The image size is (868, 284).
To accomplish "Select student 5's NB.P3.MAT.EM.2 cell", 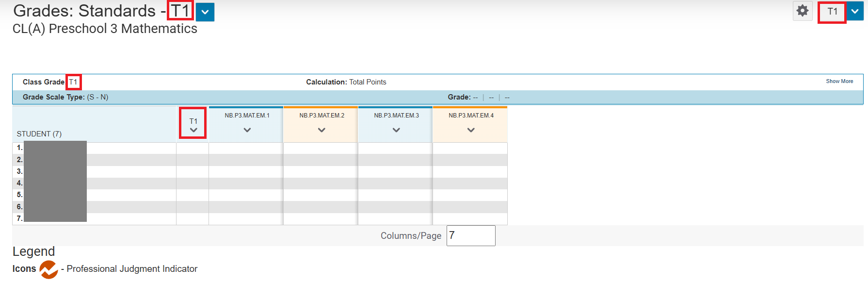I will [321, 195].
